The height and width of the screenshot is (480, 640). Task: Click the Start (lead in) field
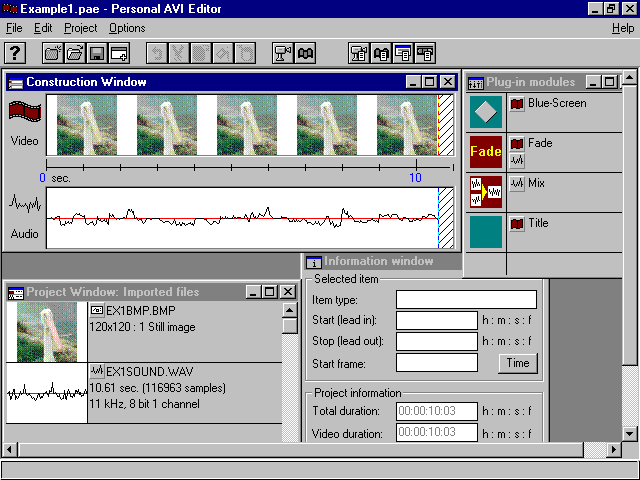pyautogui.click(x=437, y=320)
